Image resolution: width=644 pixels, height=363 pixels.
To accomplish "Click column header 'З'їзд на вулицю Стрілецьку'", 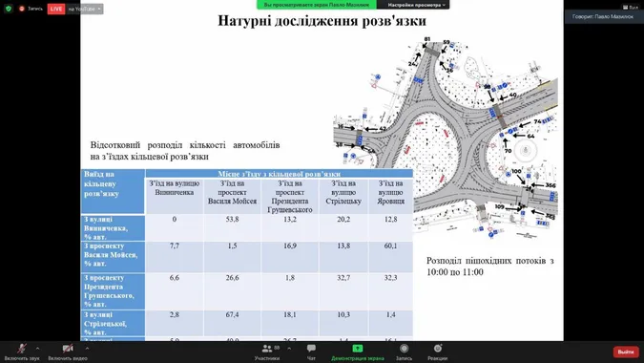I will pyautogui.click(x=343, y=196).
